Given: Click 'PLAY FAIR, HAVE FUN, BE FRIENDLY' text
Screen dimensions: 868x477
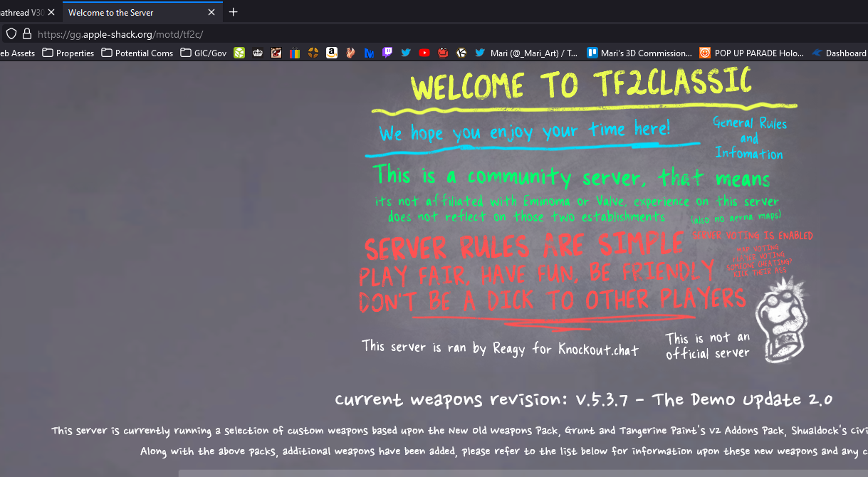Looking at the screenshot, I should tap(536, 273).
